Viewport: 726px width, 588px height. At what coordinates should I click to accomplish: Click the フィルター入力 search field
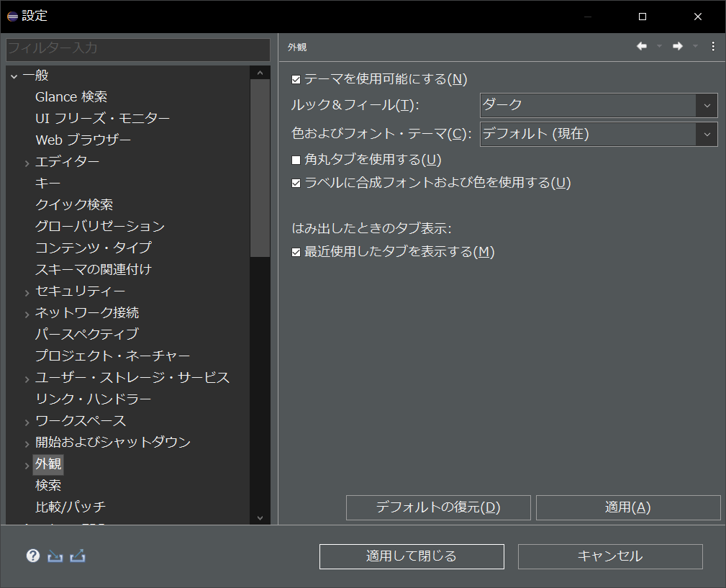point(137,50)
